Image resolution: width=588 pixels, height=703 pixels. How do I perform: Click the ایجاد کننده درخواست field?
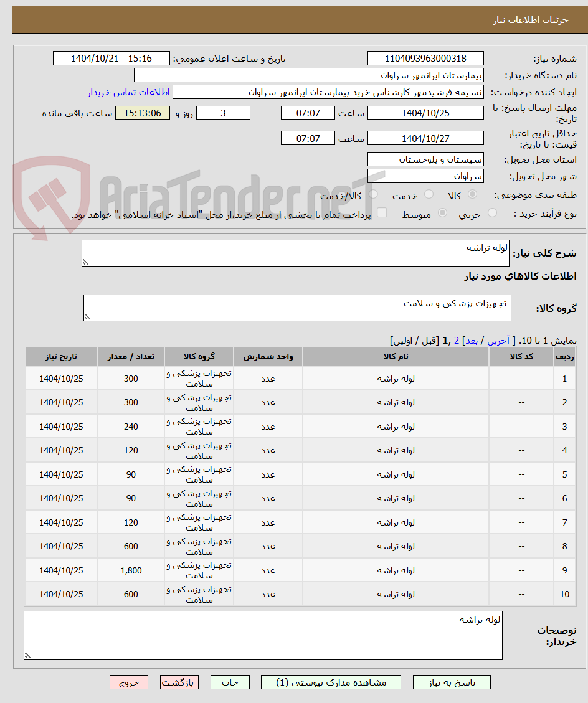tap(328, 92)
